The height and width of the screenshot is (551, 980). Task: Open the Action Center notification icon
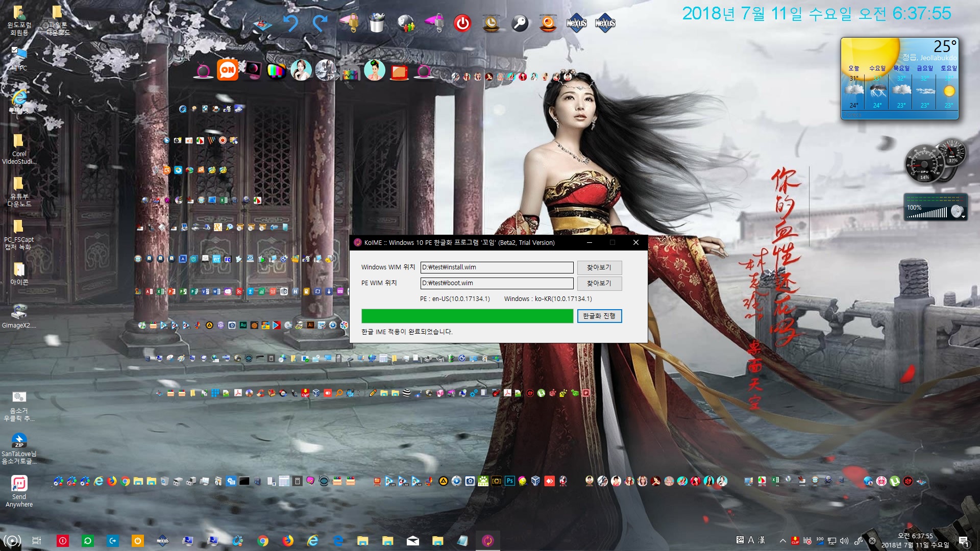pos(964,541)
